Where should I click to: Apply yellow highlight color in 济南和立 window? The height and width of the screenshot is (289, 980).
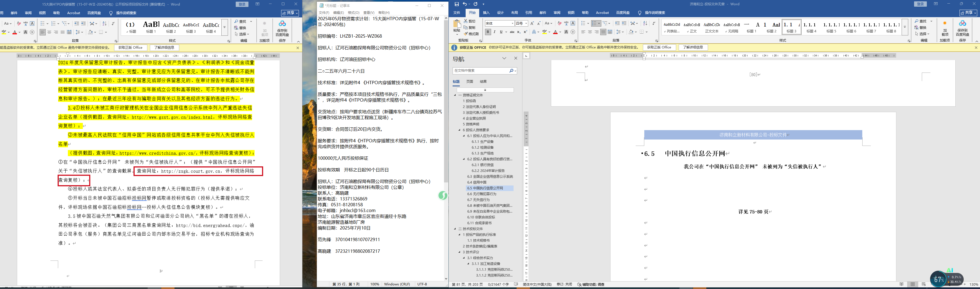tap(544, 32)
